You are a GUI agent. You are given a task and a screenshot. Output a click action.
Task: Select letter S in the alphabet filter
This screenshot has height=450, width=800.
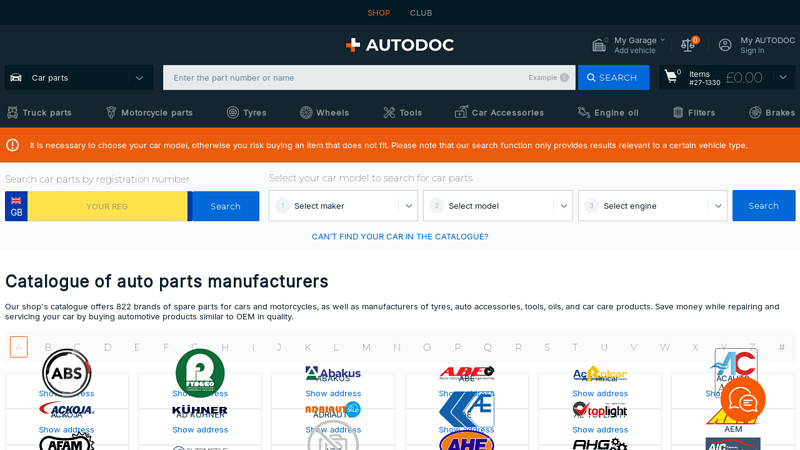[547, 347]
